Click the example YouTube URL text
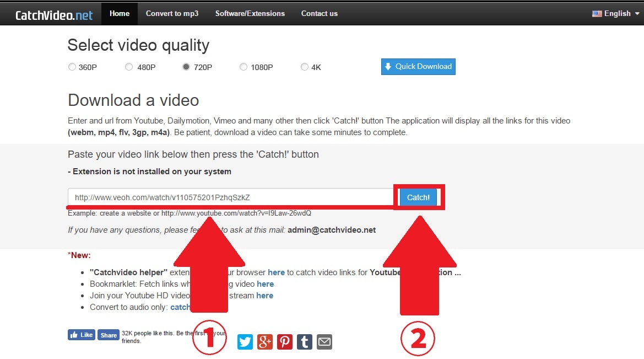 (x=236, y=213)
